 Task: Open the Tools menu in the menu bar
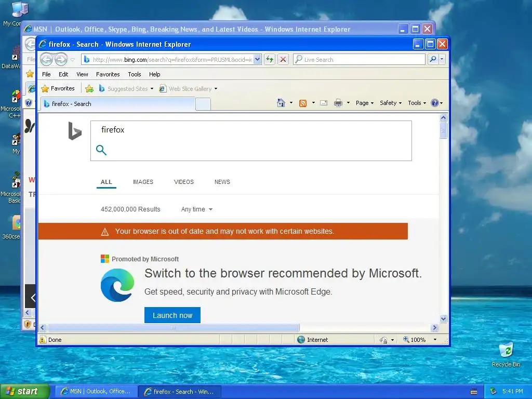135,74
